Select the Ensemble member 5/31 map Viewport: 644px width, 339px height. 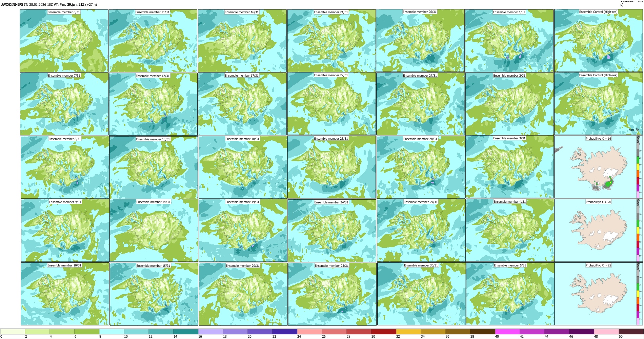click(x=510, y=294)
